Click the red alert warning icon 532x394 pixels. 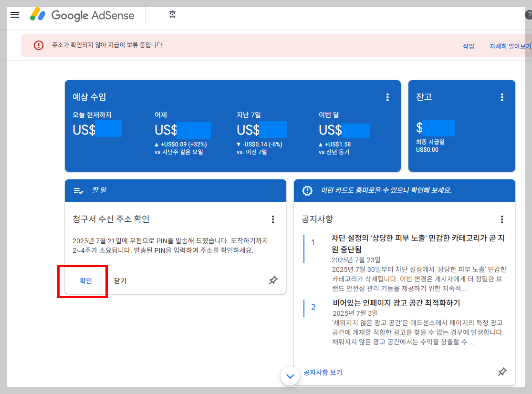pos(39,45)
